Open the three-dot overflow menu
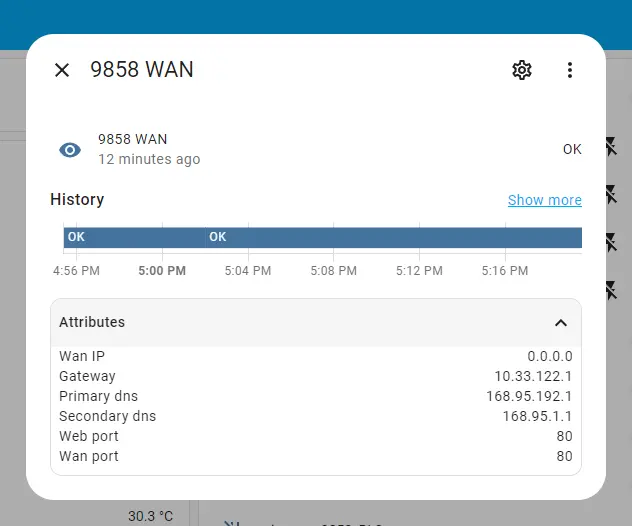632x526 pixels. point(569,70)
